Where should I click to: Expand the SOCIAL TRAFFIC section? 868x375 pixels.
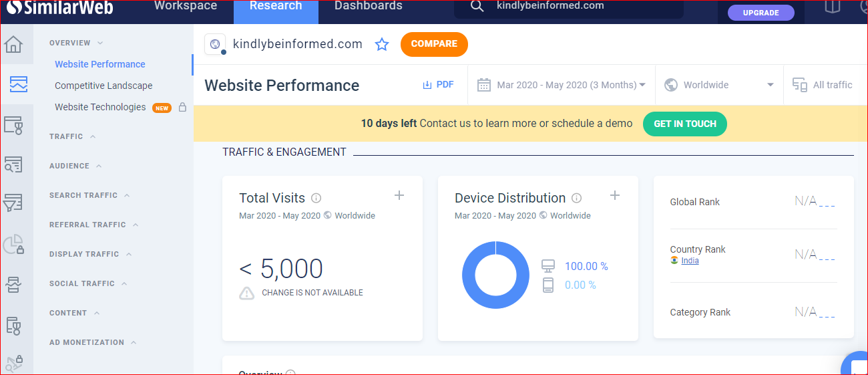pyautogui.click(x=88, y=283)
